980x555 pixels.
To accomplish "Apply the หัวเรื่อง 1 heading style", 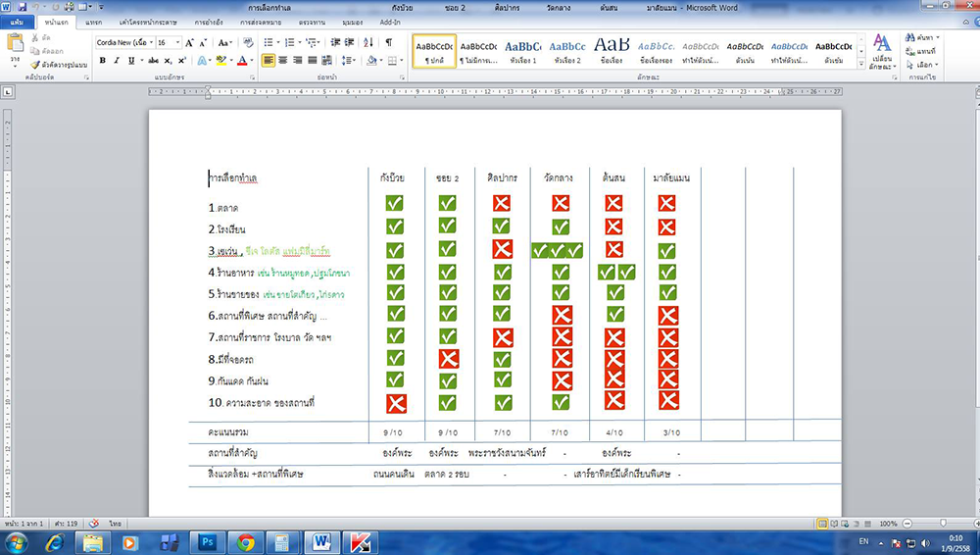I will tap(521, 51).
